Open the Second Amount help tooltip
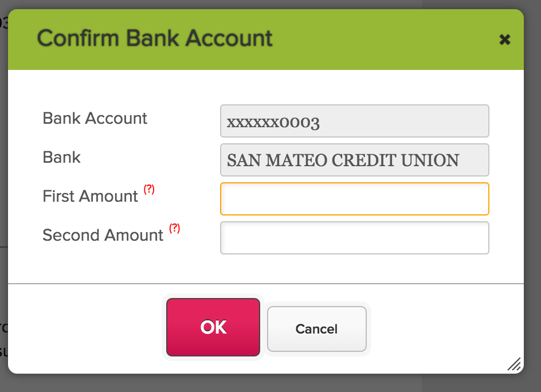Image resolution: width=541 pixels, height=392 pixels. tap(174, 228)
